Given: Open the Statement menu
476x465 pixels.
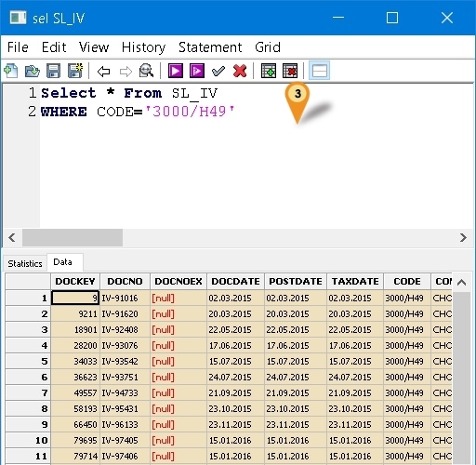Looking at the screenshot, I should 210,47.
